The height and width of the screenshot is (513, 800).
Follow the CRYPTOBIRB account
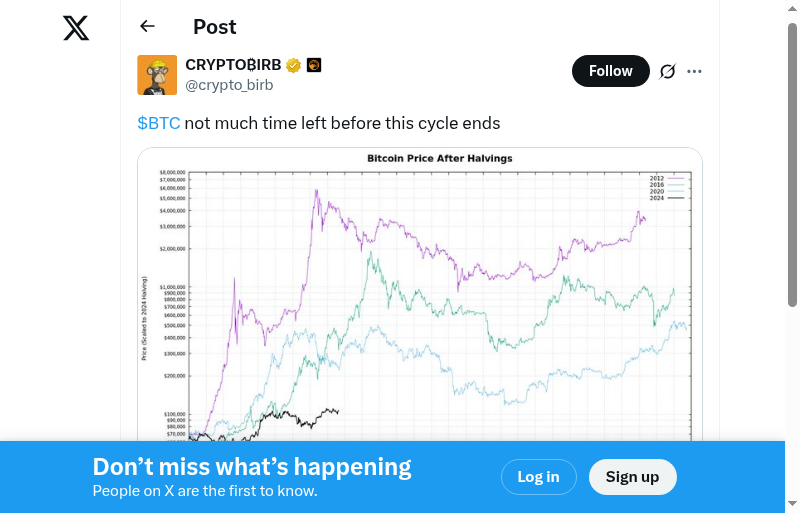[610, 71]
